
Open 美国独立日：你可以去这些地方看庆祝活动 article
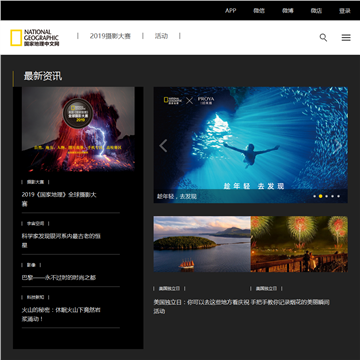click(201, 307)
